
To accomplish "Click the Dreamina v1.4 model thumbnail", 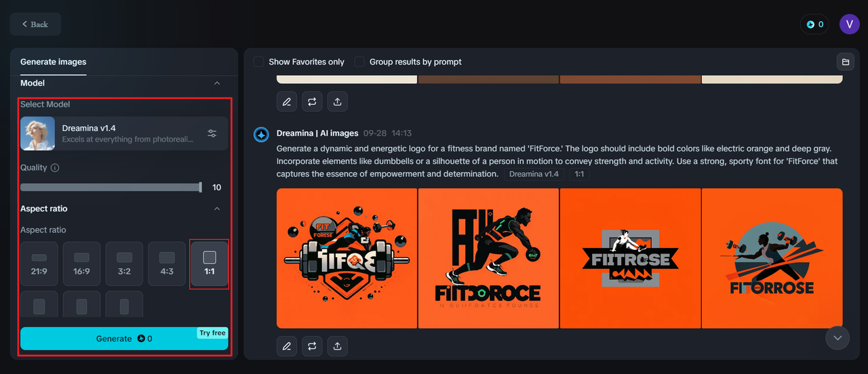I will (37, 133).
